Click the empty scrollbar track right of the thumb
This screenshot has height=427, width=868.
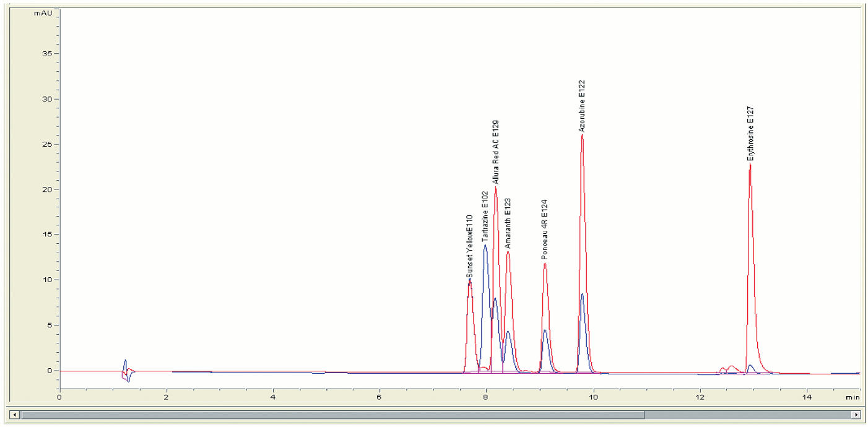point(747,414)
